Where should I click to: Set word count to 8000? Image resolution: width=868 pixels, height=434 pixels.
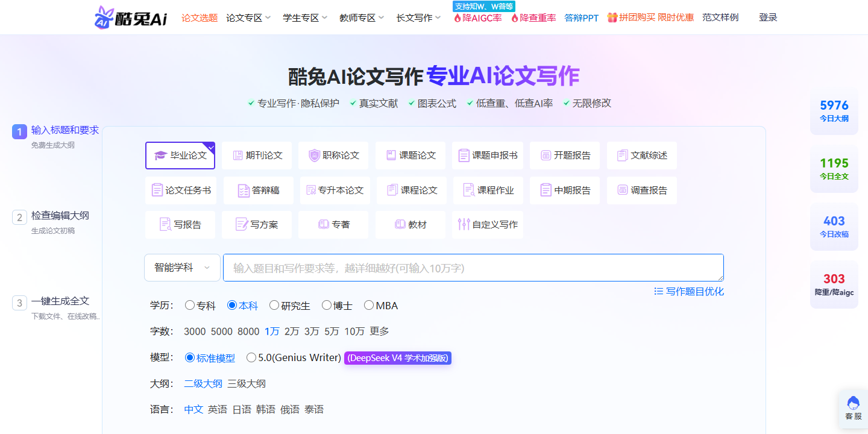click(248, 331)
